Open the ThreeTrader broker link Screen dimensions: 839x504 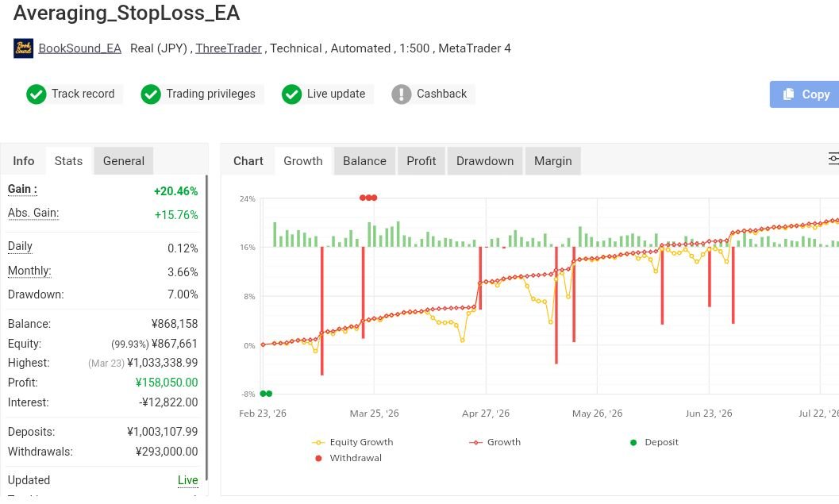[229, 48]
